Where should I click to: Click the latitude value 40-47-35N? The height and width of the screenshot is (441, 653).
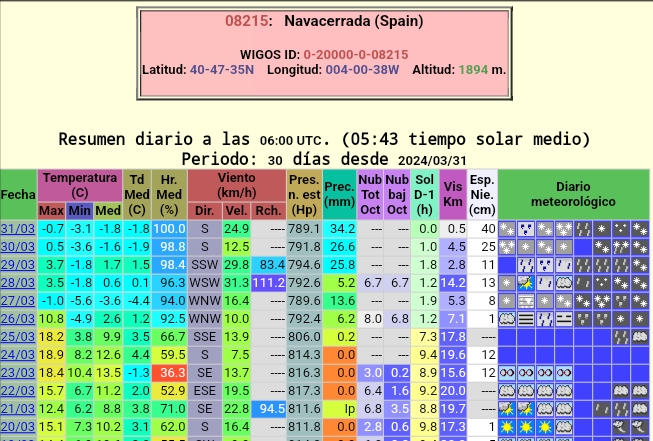coord(222,70)
